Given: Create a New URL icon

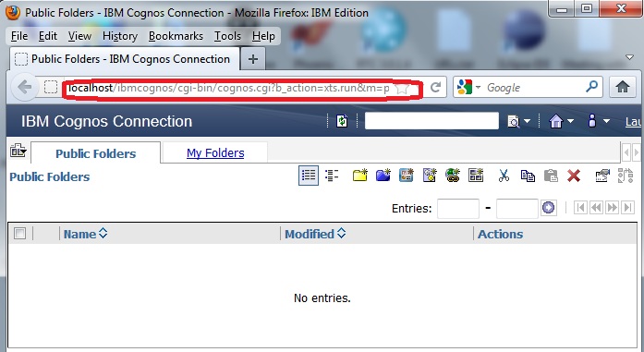Looking at the screenshot, I should 453,176.
